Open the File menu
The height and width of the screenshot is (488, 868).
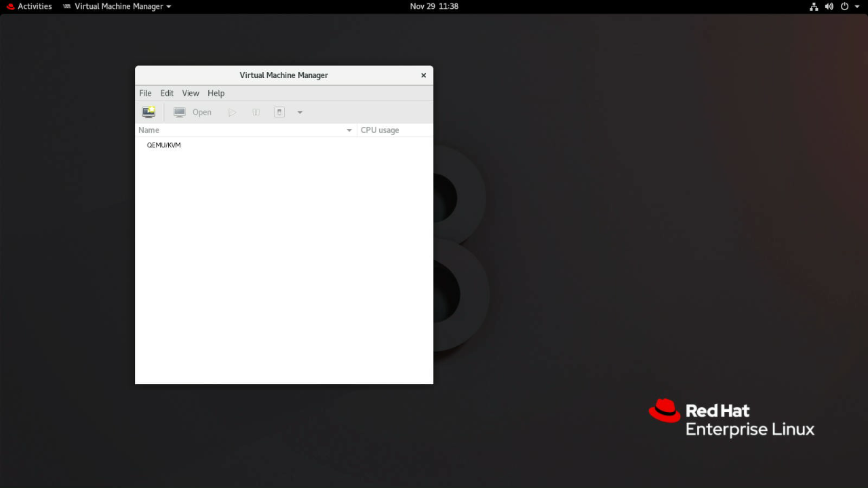click(145, 93)
